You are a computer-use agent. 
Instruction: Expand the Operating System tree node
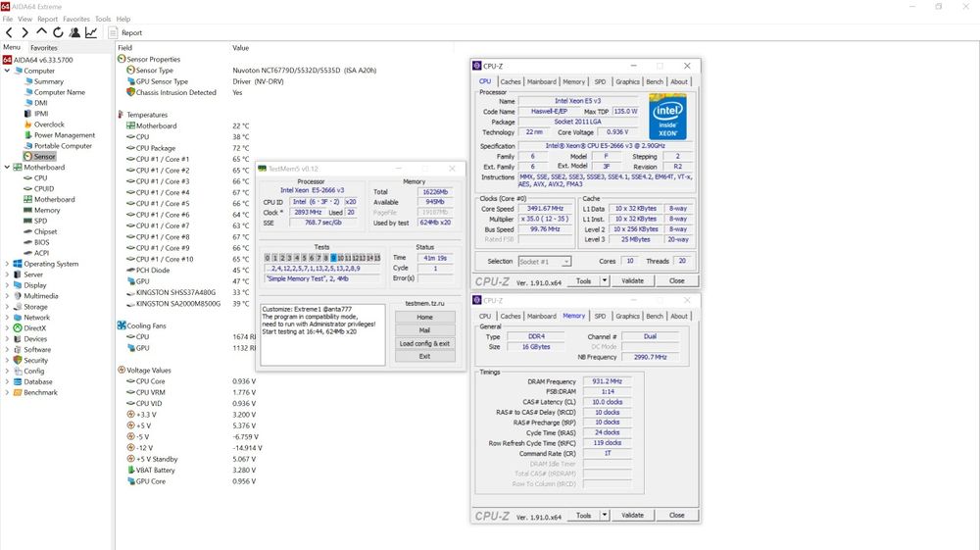pyautogui.click(x=7, y=264)
